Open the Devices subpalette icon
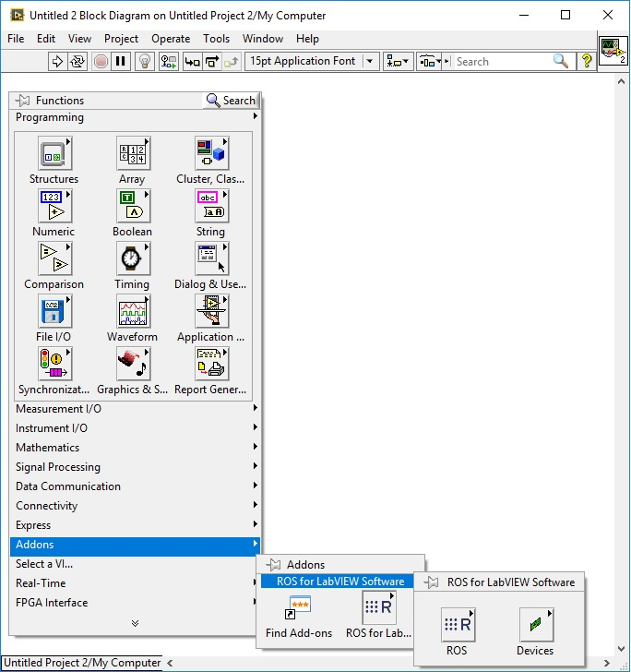631x672 pixels. tap(536, 624)
